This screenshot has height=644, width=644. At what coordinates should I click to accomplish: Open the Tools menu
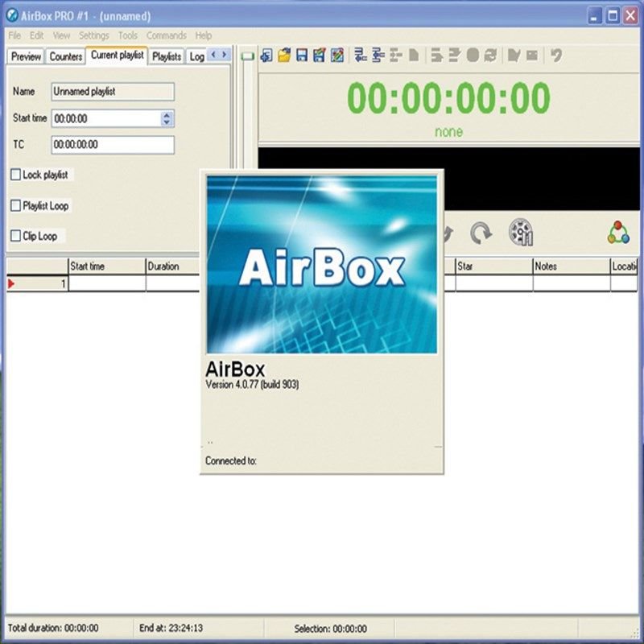[x=128, y=35]
